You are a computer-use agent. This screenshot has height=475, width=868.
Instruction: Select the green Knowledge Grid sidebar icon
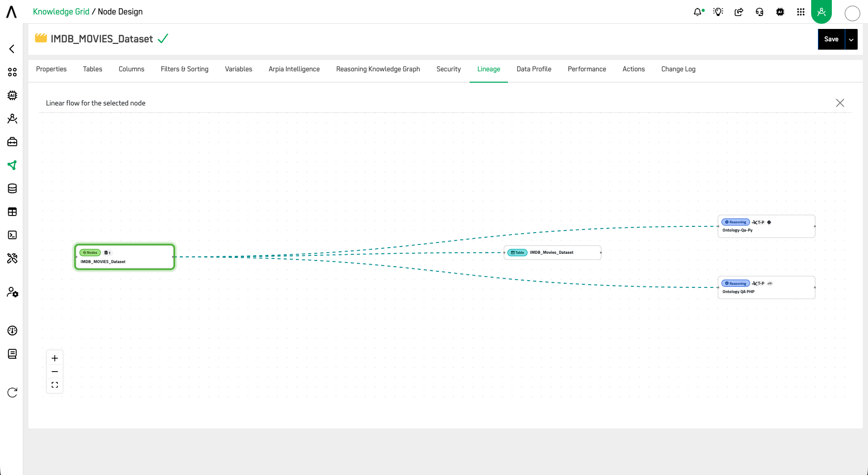(12, 165)
